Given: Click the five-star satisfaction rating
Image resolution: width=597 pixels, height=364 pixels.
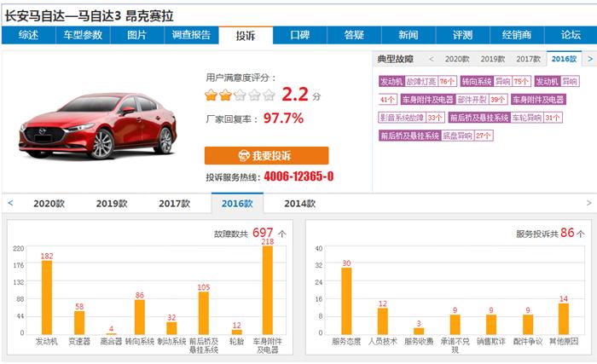Looking at the screenshot, I should 240,95.
